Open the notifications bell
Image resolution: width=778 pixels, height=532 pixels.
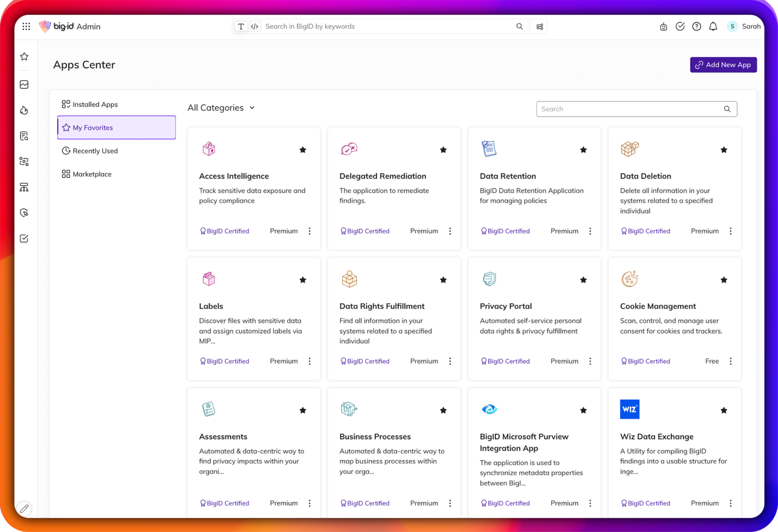713,26
